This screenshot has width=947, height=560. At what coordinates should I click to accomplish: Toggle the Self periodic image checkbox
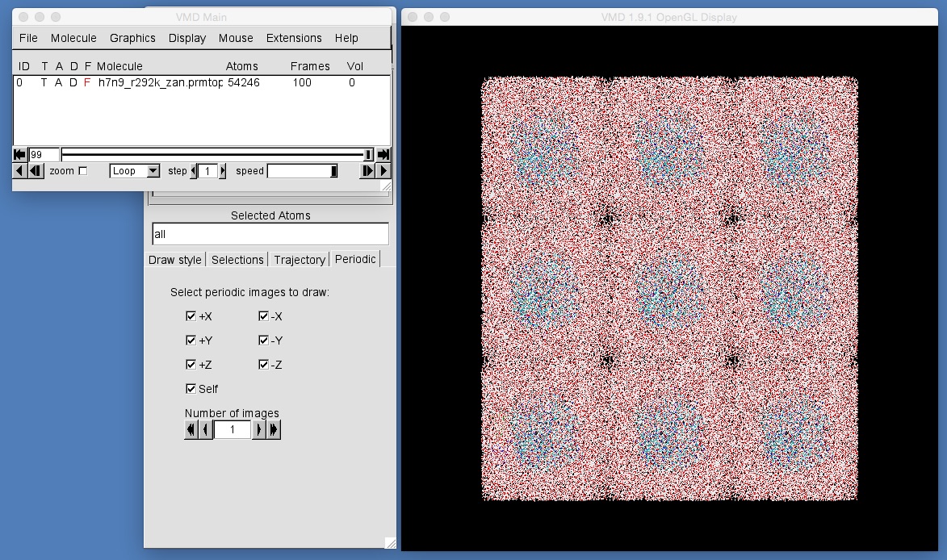click(191, 389)
